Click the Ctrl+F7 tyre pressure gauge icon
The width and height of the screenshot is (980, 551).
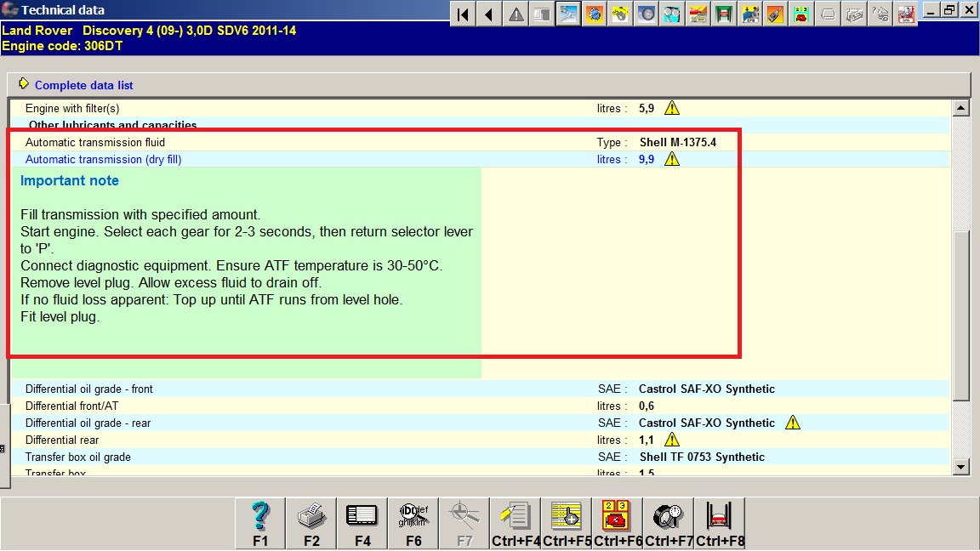click(669, 523)
